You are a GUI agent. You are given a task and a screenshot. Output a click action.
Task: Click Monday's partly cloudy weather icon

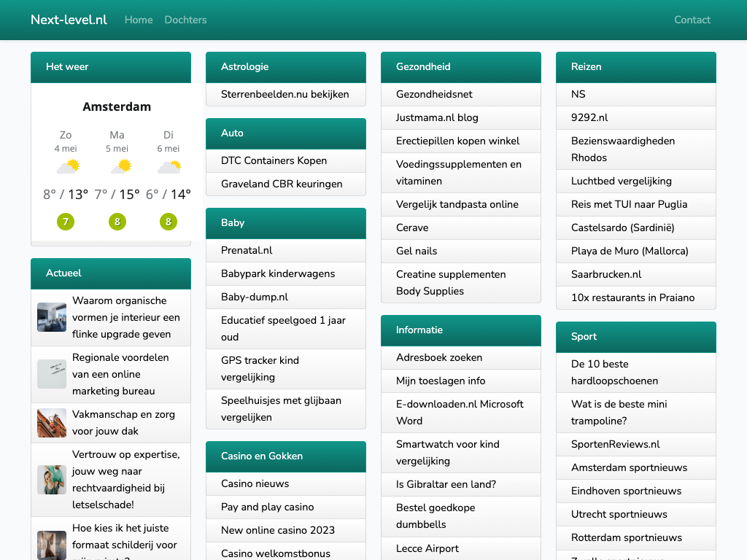pyautogui.click(x=120, y=167)
